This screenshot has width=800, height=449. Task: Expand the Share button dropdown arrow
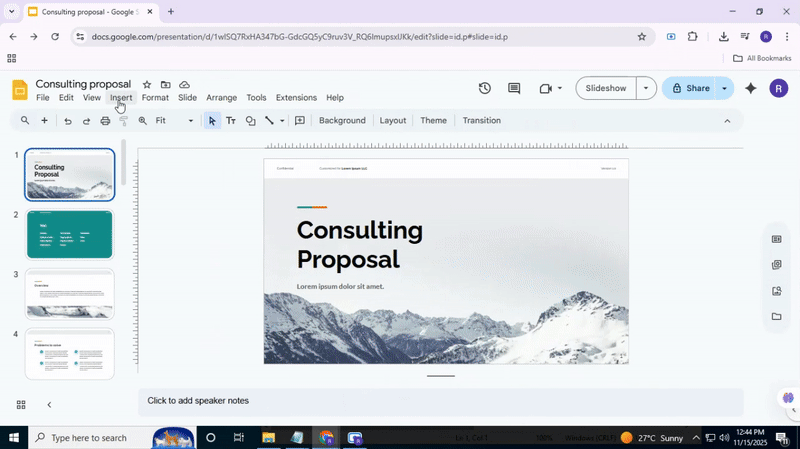[724, 88]
